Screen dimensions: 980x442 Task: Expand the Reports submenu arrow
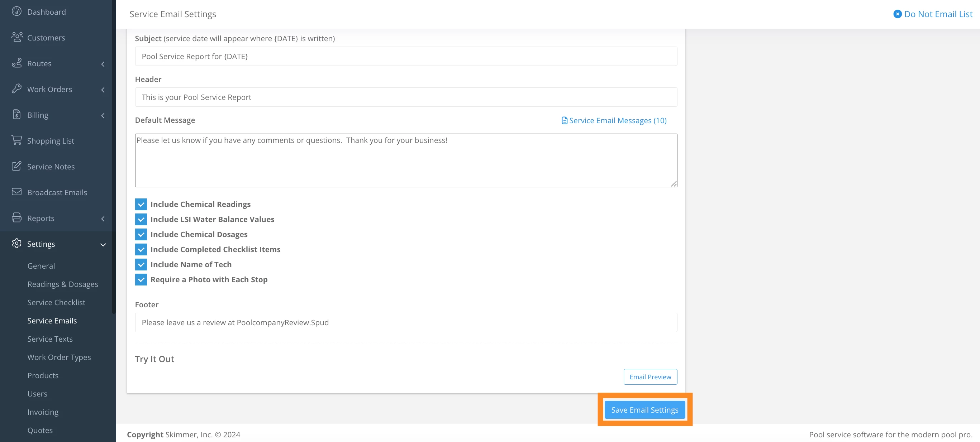tap(103, 218)
